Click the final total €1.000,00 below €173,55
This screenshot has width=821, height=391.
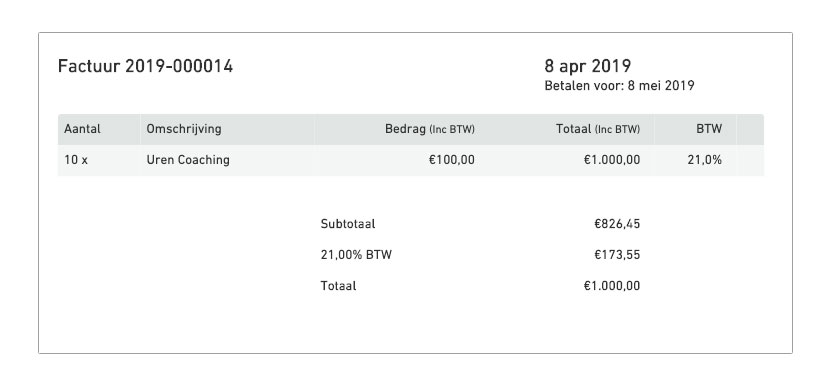[612, 286]
